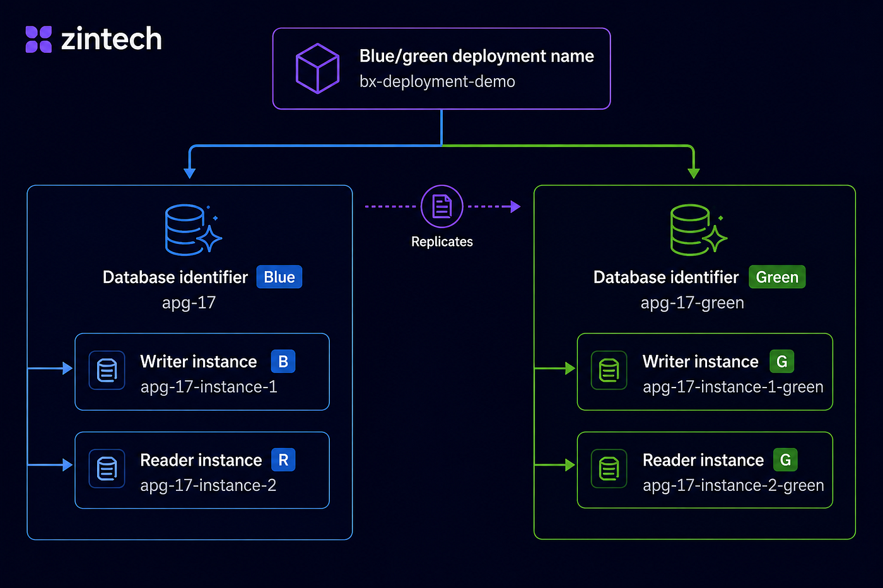The width and height of the screenshot is (883, 588).
Task: Click the apg-17-instance-2-green reader icon
Action: click(609, 469)
